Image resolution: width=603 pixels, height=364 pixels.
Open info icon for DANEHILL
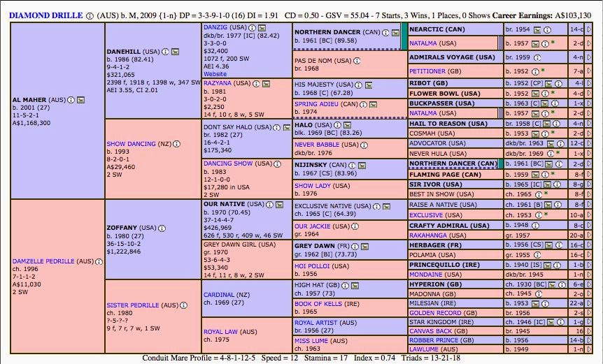click(x=165, y=52)
